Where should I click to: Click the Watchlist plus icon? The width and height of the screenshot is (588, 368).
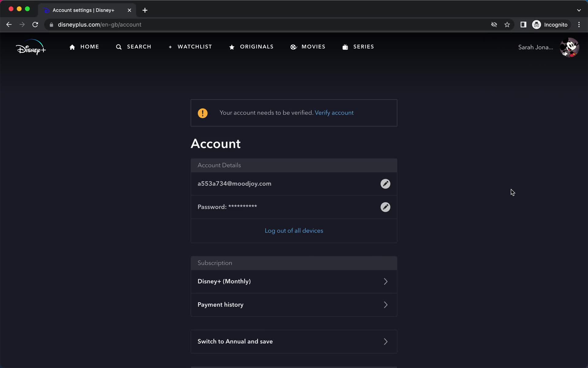point(170,47)
